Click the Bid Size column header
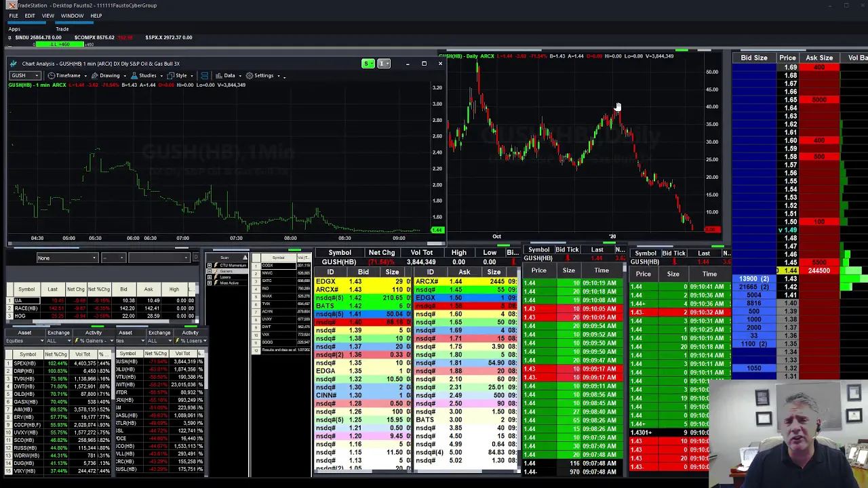Image resolution: width=868 pixels, height=488 pixels. pyautogui.click(x=754, y=58)
